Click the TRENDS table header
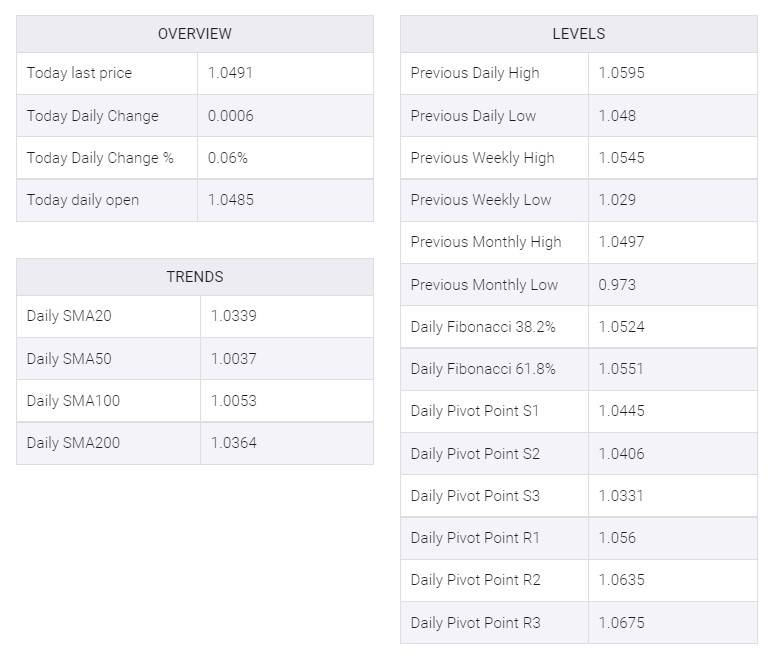Viewport: 772px width, 654px height. coord(194,277)
